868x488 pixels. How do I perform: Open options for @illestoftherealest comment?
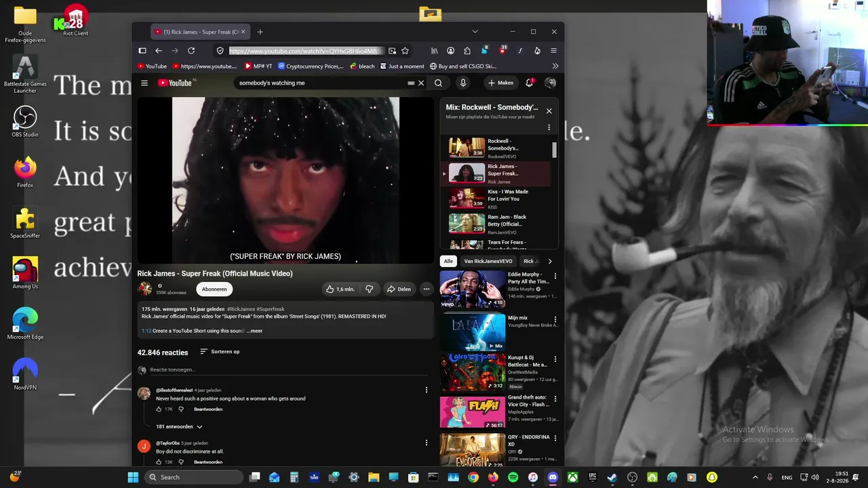point(427,390)
